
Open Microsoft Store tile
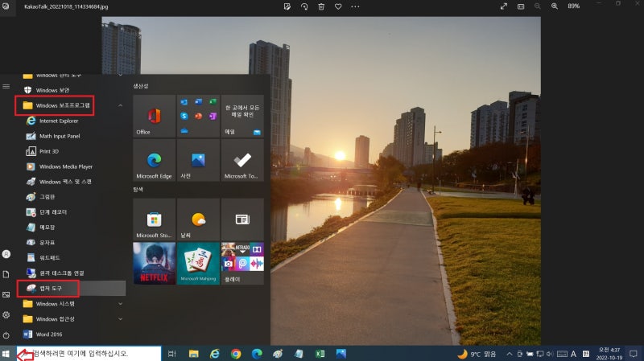pos(154,219)
